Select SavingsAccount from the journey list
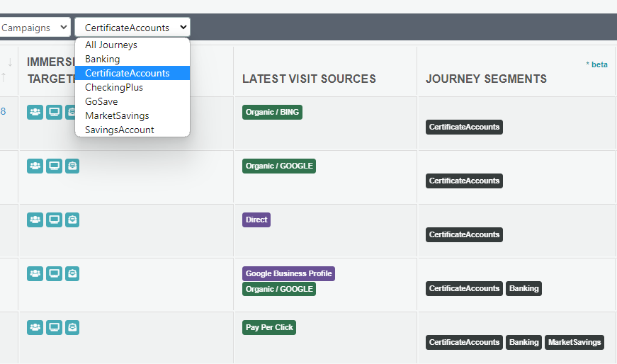 point(120,130)
